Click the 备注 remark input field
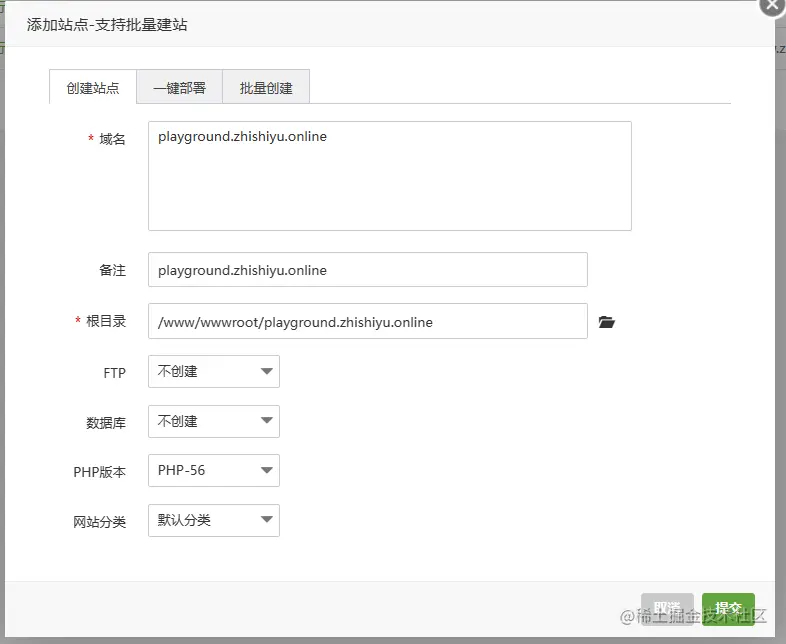The height and width of the screenshot is (644, 786). [368, 270]
